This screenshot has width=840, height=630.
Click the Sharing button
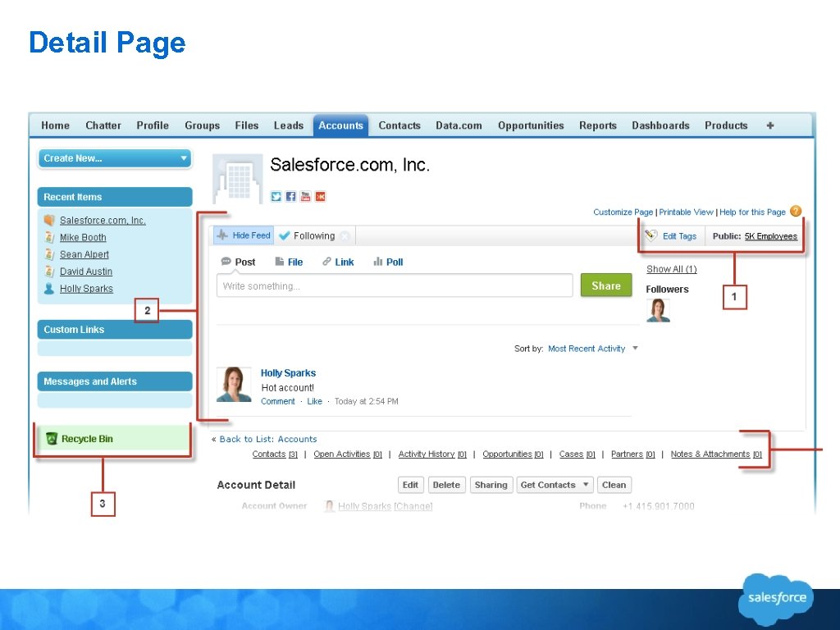coord(491,485)
